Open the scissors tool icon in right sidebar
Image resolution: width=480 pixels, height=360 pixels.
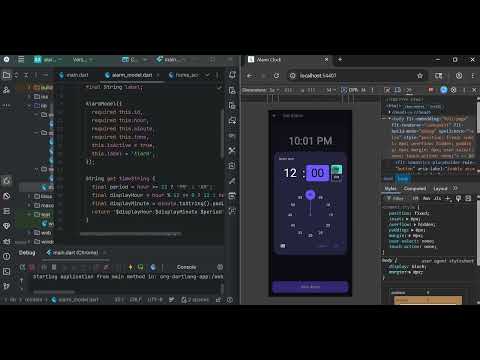coord(232,150)
